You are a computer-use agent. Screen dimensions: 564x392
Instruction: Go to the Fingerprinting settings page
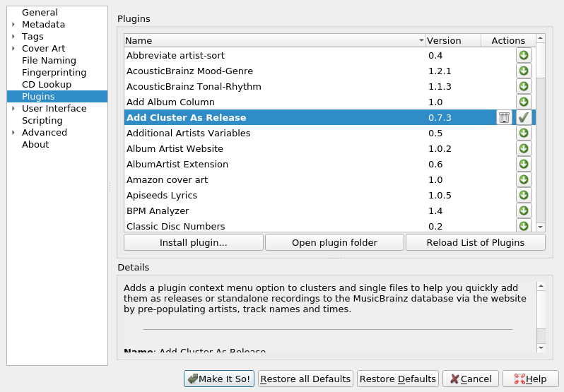pos(54,73)
